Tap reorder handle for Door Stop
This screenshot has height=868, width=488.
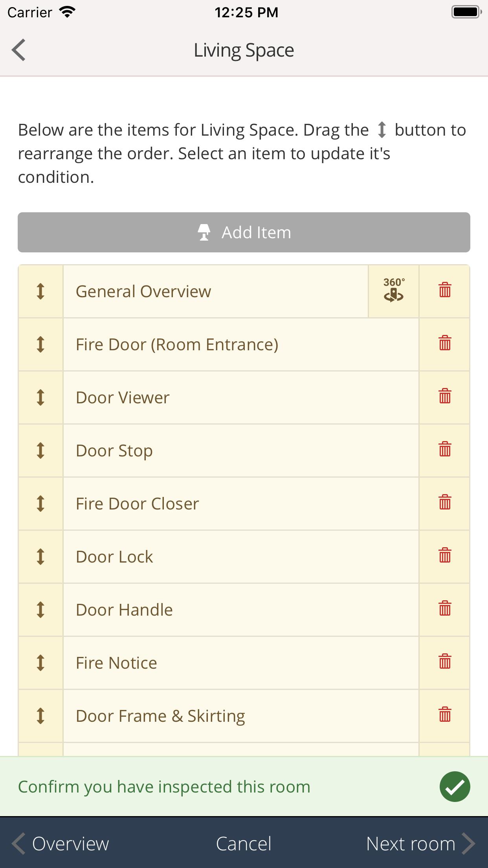[40, 451]
